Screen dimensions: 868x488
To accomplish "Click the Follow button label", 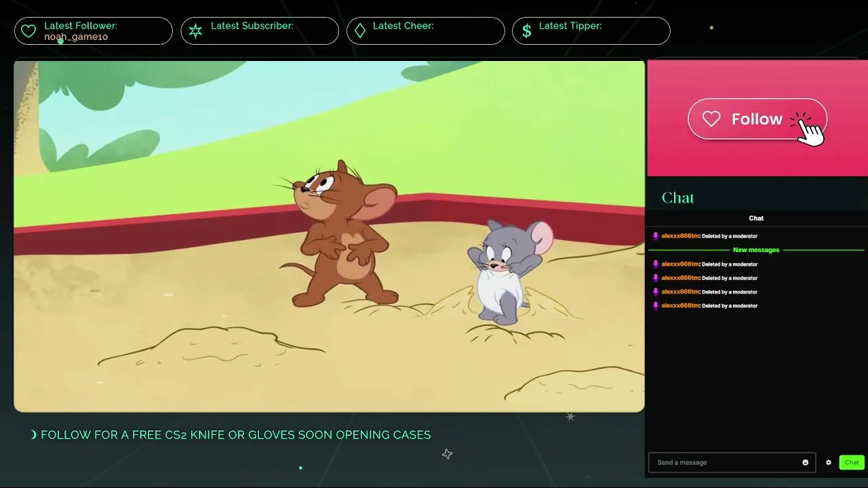I will coord(757,119).
